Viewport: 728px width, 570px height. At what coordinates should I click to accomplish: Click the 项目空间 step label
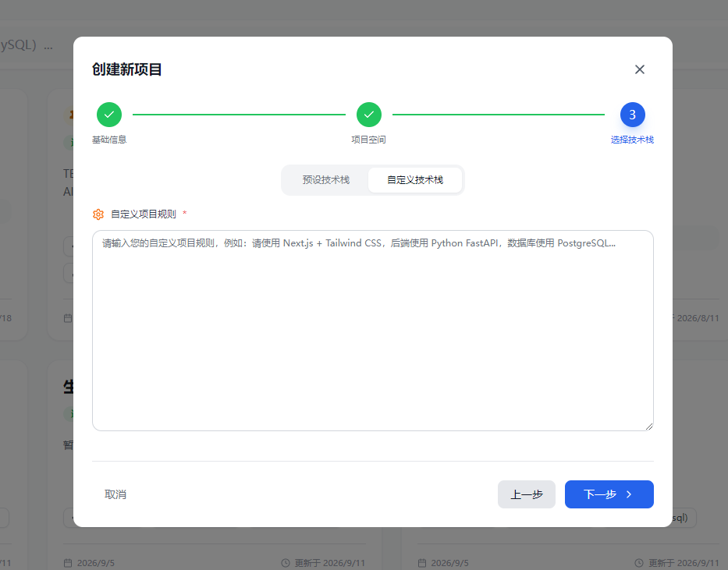368,140
